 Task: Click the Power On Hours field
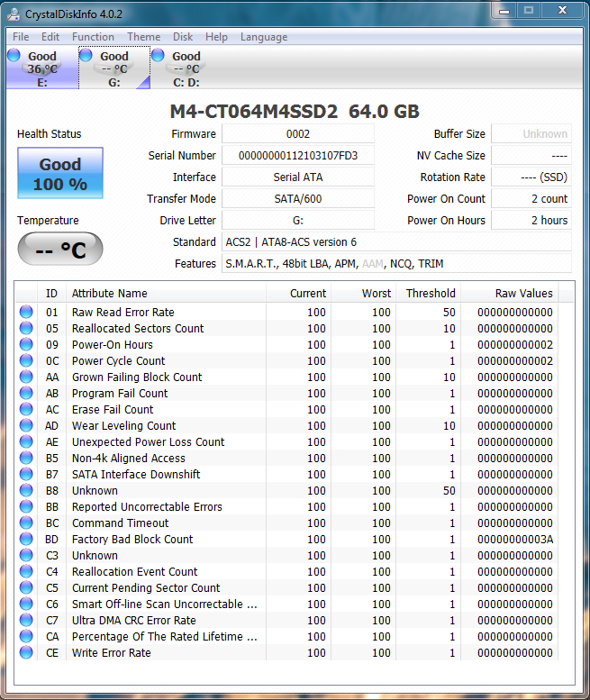pyautogui.click(x=531, y=220)
